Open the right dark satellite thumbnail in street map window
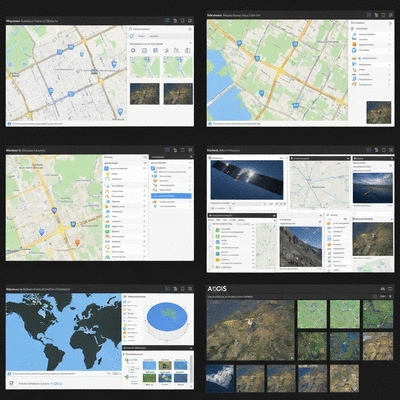 [x=178, y=94]
